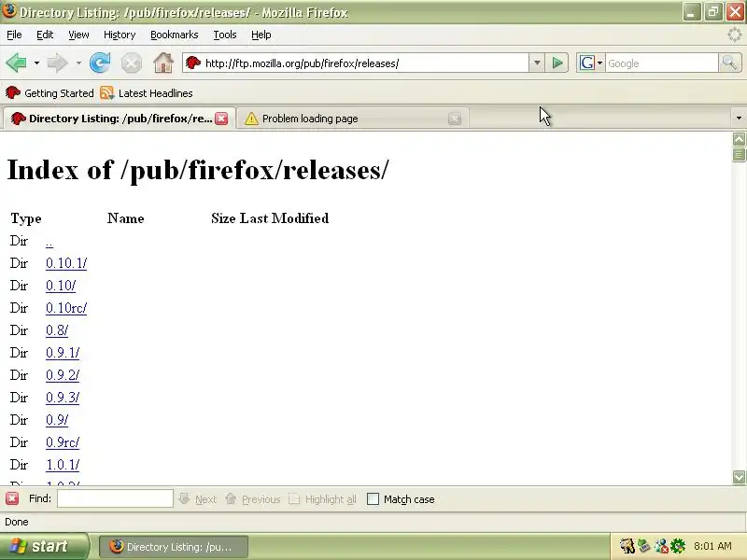The image size is (747, 560).
Task: Toggle the Highlight all option
Action: (322, 499)
